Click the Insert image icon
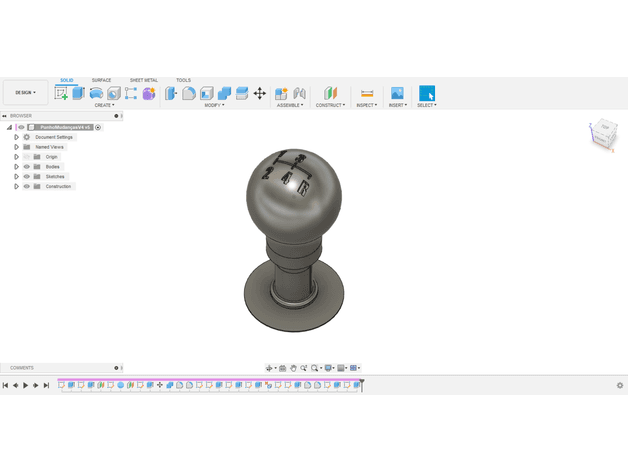628x472 pixels. point(397,93)
